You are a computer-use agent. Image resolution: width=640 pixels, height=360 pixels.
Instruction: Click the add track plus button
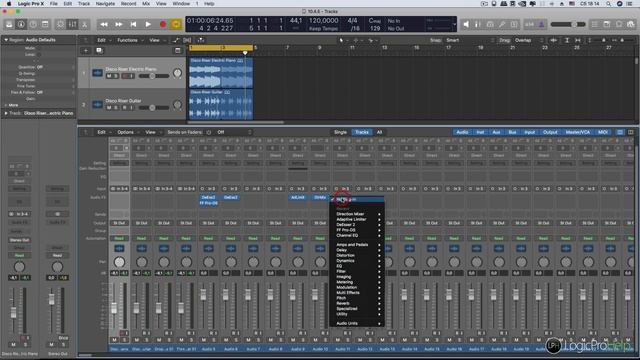point(86,51)
